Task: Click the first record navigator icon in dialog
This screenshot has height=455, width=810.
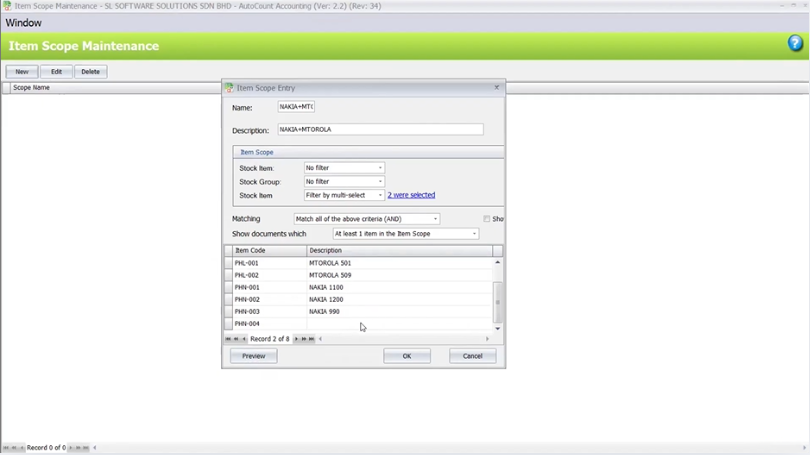Action: point(228,339)
